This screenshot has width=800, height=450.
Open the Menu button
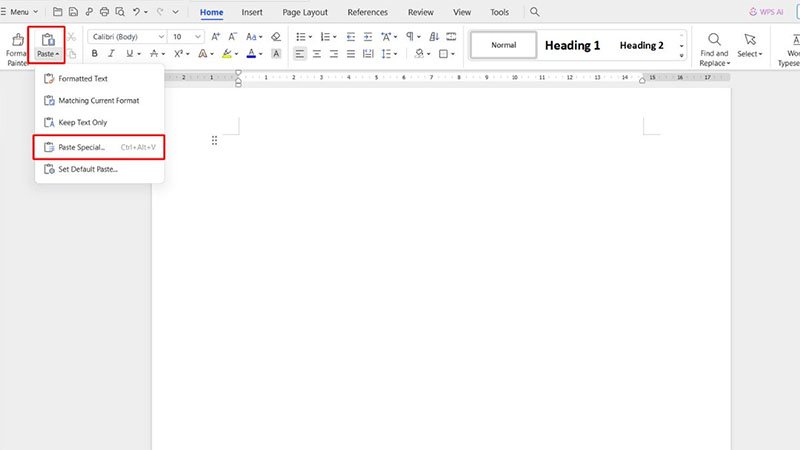[x=20, y=12]
